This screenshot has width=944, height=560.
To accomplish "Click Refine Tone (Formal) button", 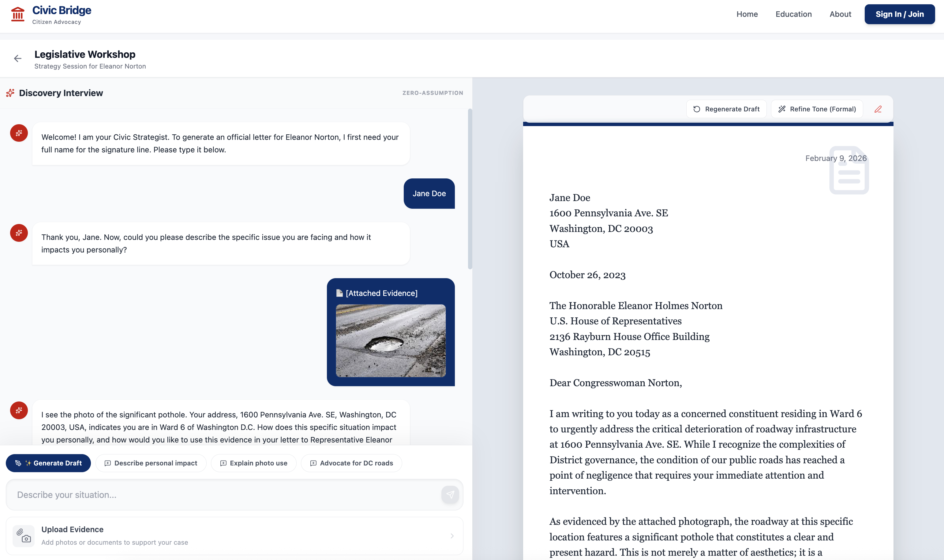I will coord(817,109).
